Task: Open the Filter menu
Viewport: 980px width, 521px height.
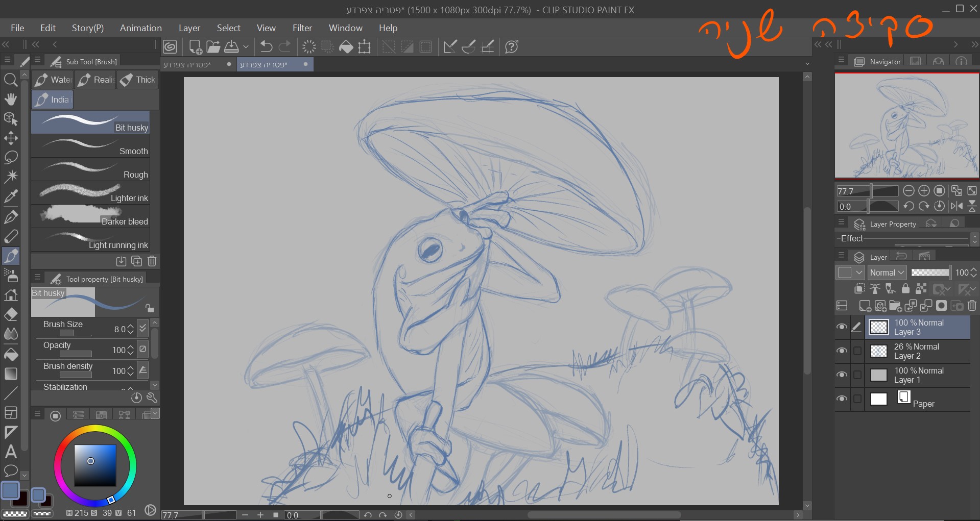Action: 302,28
